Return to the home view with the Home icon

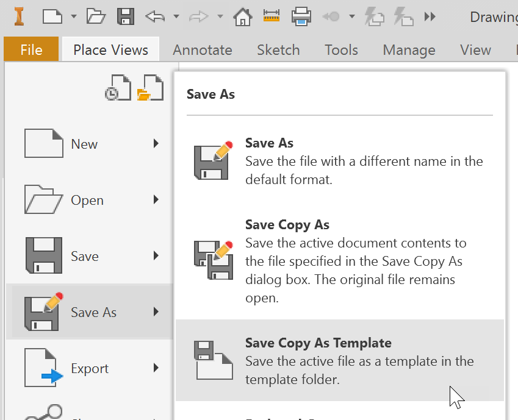[x=242, y=17]
